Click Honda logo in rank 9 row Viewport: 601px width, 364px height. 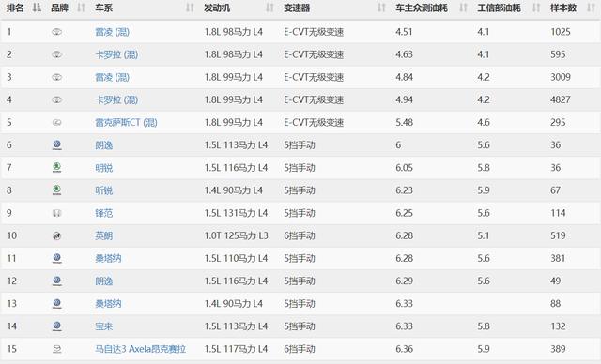pyautogui.click(x=56, y=213)
